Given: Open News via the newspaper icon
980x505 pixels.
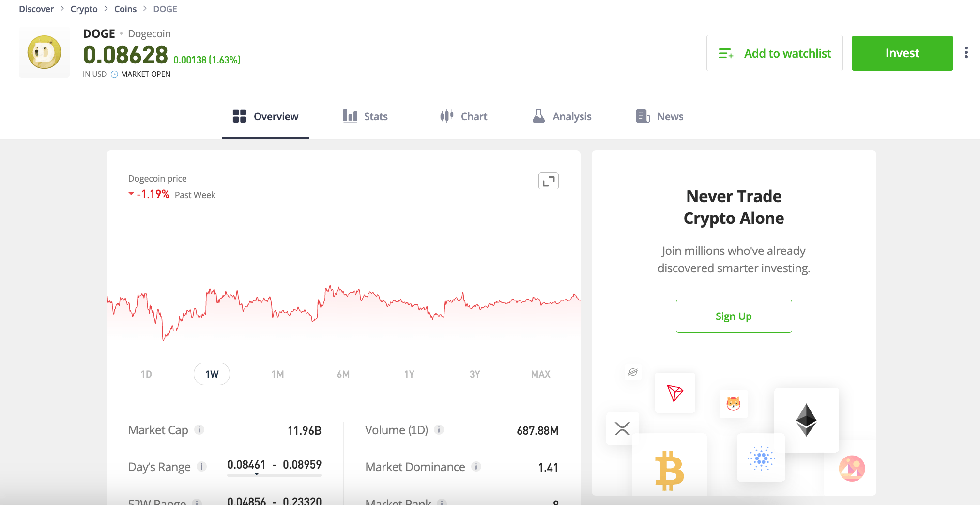Looking at the screenshot, I should coord(643,116).
